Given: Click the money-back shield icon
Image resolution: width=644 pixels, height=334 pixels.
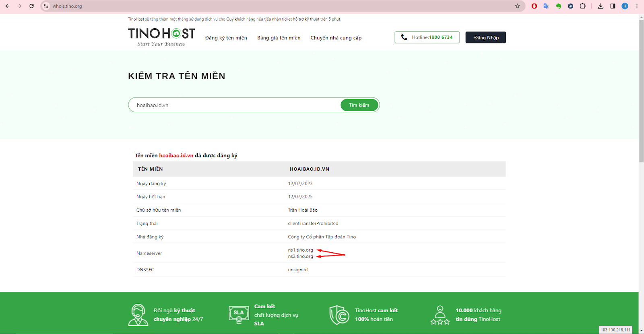Looking at the screenshot, I should [339, 315].
